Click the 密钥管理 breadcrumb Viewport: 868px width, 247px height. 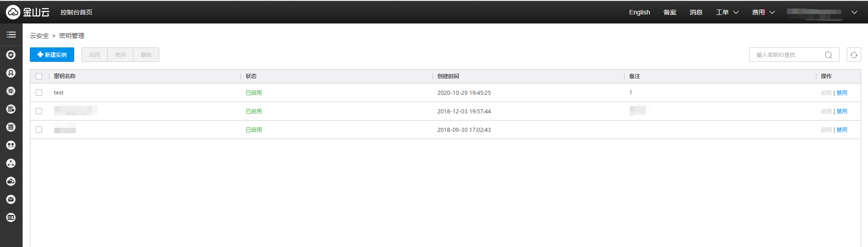(x=71, y=36)
